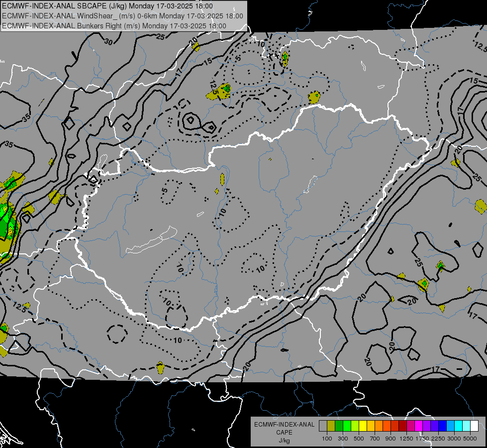Screen dimensions: 487x448
Task: Click the ECMWF-INDEX-ANAL legend title
Action: pos(284,425)
